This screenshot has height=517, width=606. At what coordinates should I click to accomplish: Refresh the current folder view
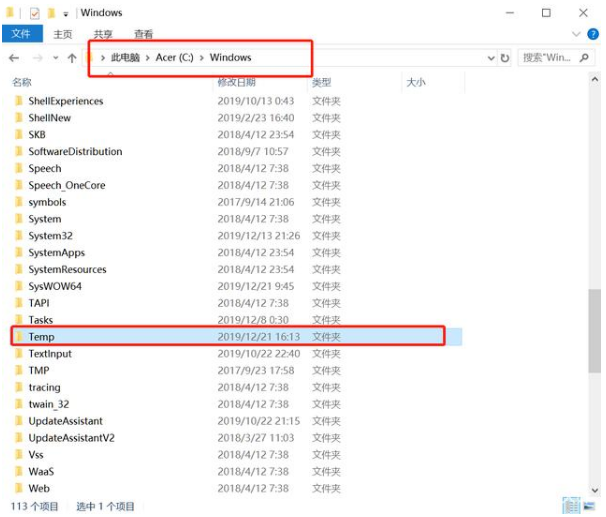pyautogui.click(x=505, y=58)
